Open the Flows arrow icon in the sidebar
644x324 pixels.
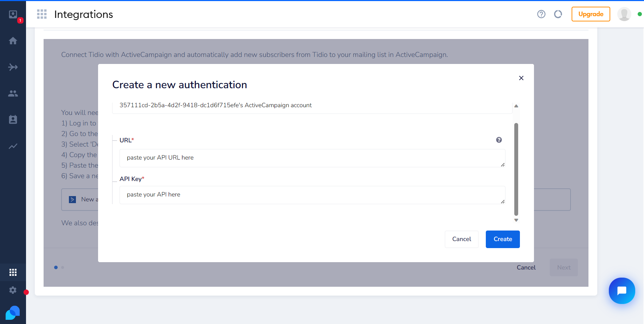13,67
